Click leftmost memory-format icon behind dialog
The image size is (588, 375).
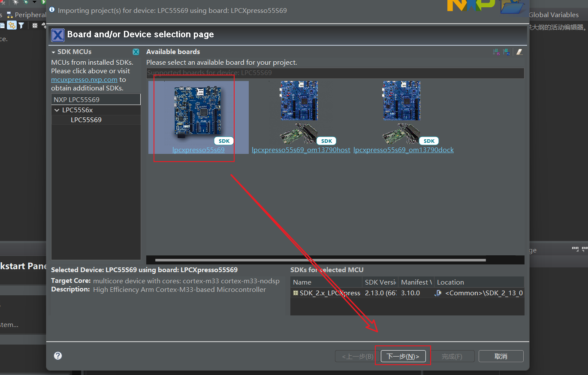[x=575, y=249]
